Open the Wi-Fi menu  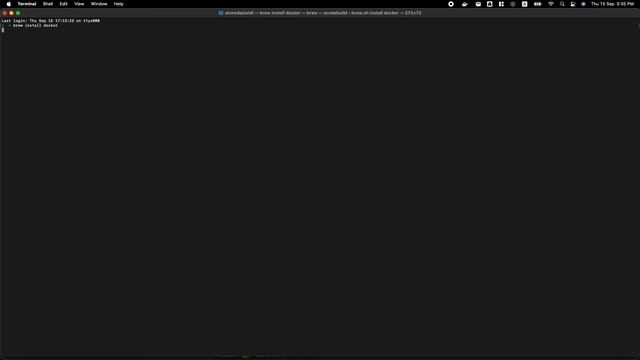click(x=551, y=4)
